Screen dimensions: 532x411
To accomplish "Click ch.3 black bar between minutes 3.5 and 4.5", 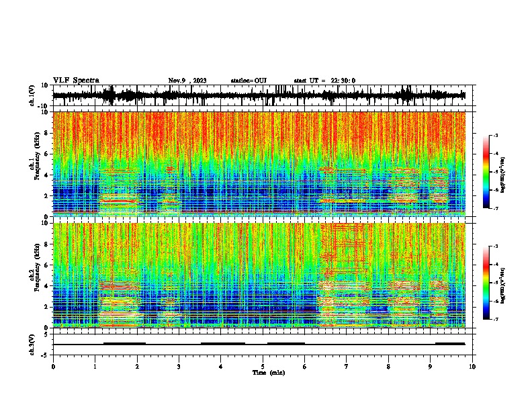I will click(x=223, y=344).
